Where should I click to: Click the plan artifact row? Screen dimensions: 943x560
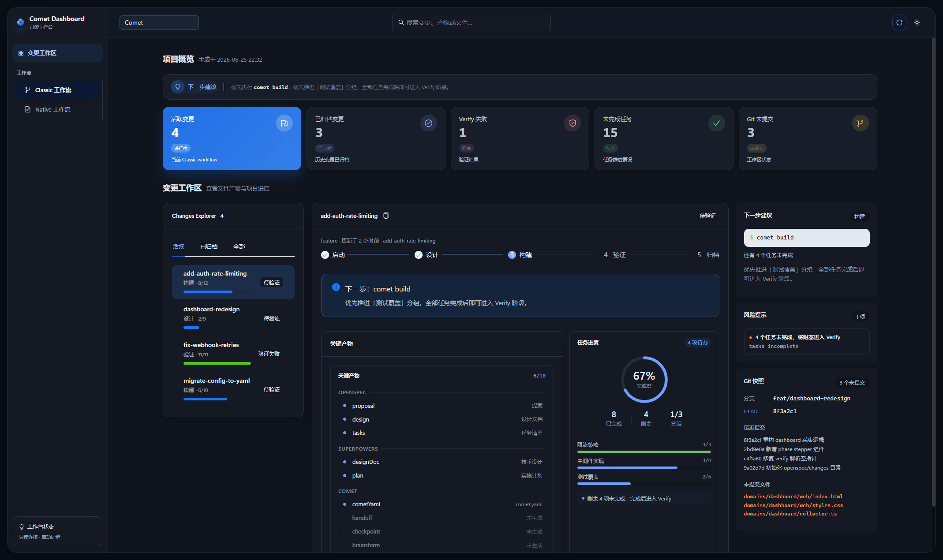click(x=442, y=476)
